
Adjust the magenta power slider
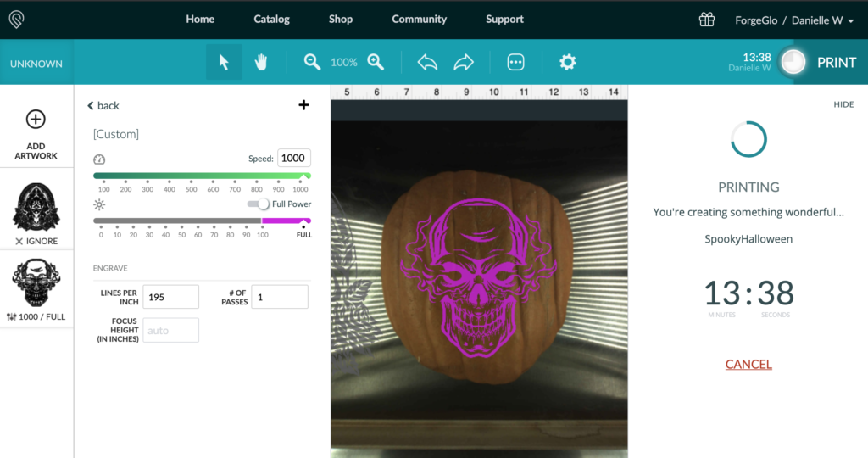pos(202,221)
